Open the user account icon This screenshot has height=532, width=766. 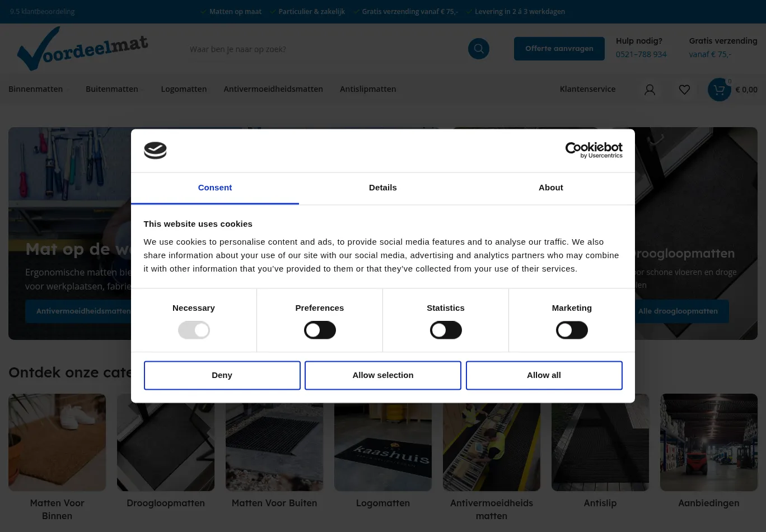650,90
